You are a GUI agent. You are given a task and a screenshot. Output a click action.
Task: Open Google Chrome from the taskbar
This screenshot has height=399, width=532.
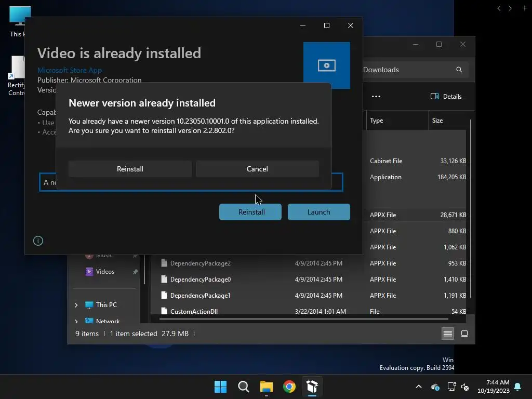click(289, 387)
